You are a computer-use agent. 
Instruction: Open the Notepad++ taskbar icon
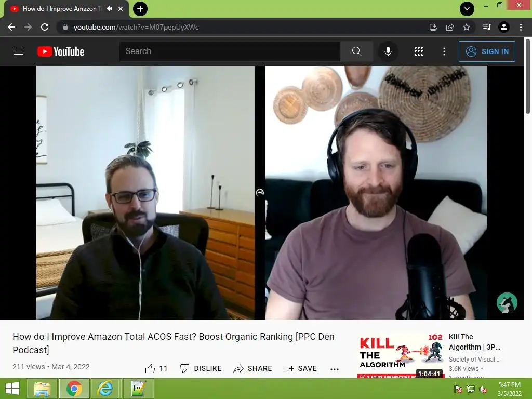138,389
